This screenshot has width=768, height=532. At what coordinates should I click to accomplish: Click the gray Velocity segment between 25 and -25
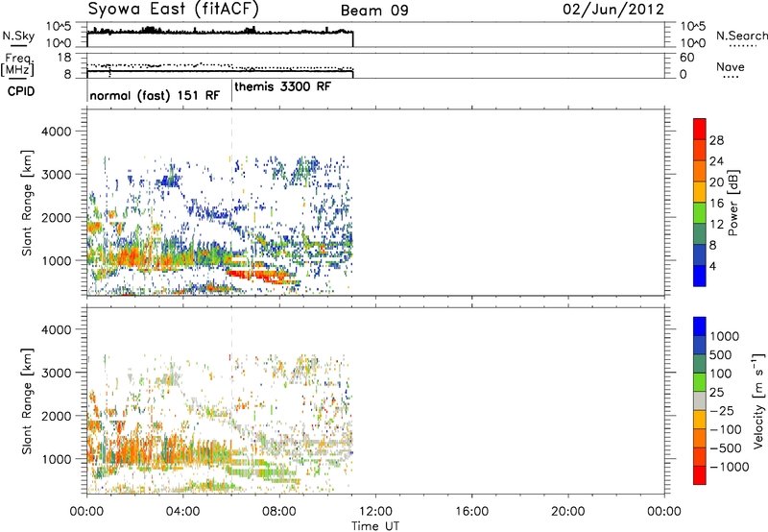click(x=700, y=400)
